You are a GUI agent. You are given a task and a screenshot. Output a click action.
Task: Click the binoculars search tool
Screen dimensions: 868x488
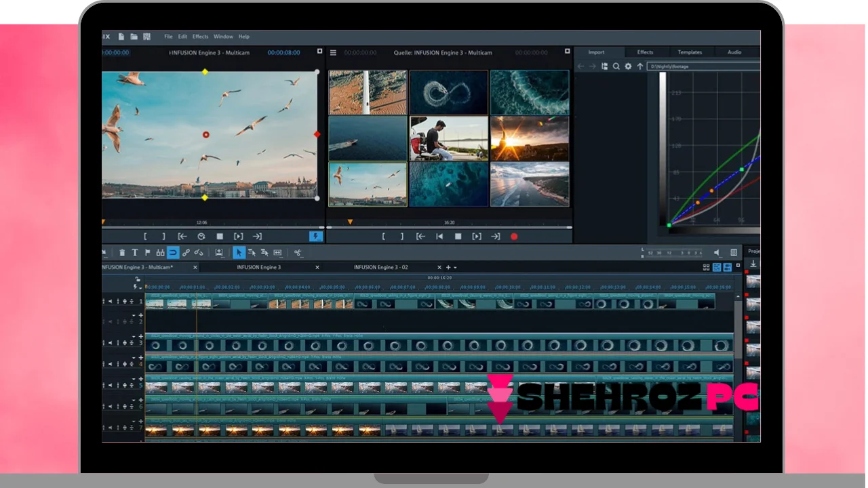pos(160,253)
